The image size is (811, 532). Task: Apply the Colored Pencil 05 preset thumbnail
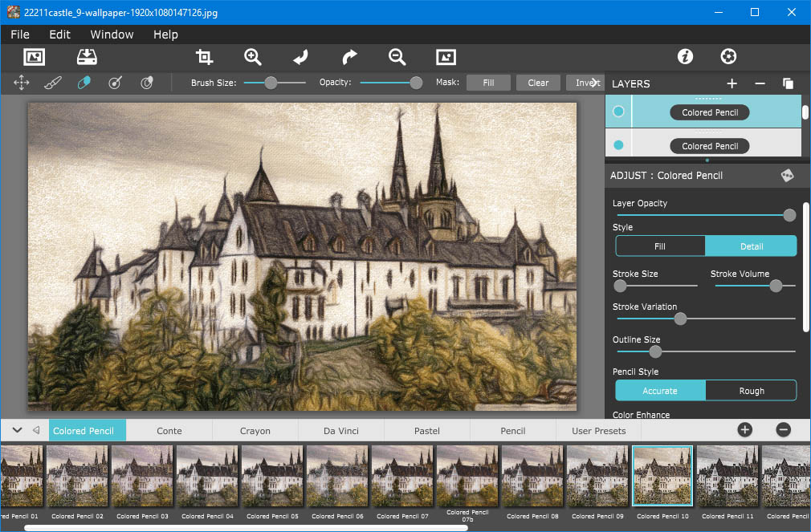click(272, 476)
